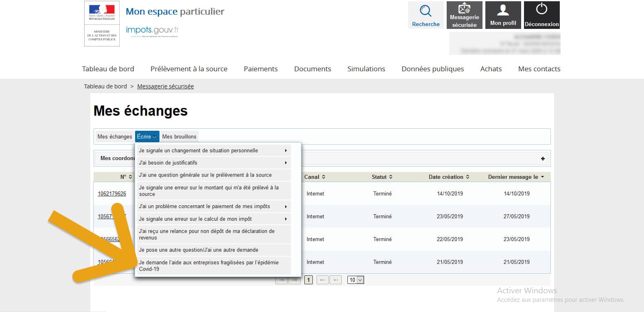Click Messagerie sécurisée breadcrumb link
The width and height of the screenshot is (644, 312).
click(x=166, y=86)
